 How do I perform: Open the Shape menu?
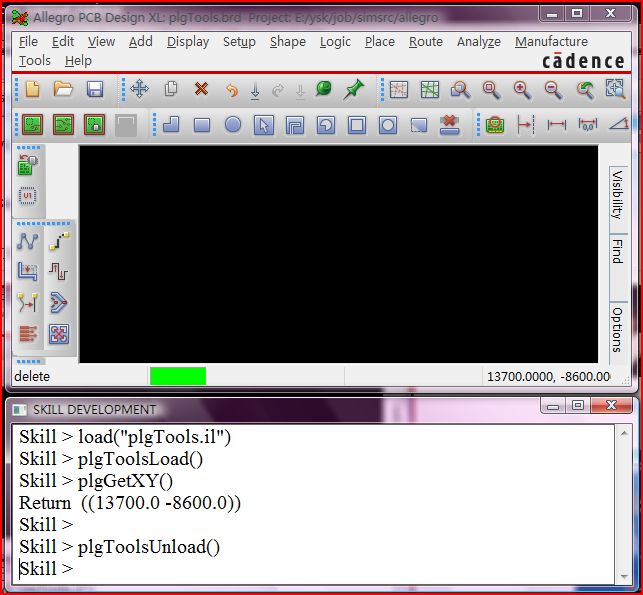tap(287, 42)
